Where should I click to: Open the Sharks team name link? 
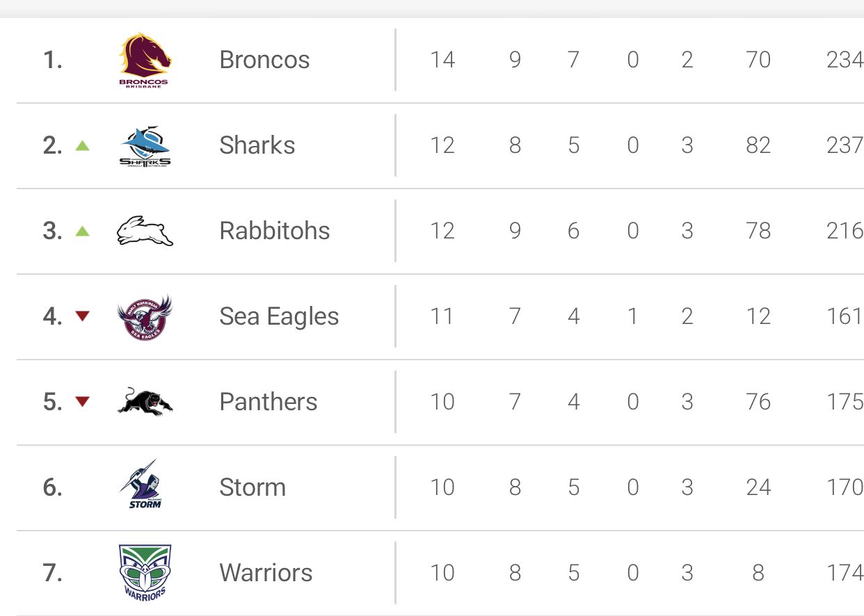(257, 145)
